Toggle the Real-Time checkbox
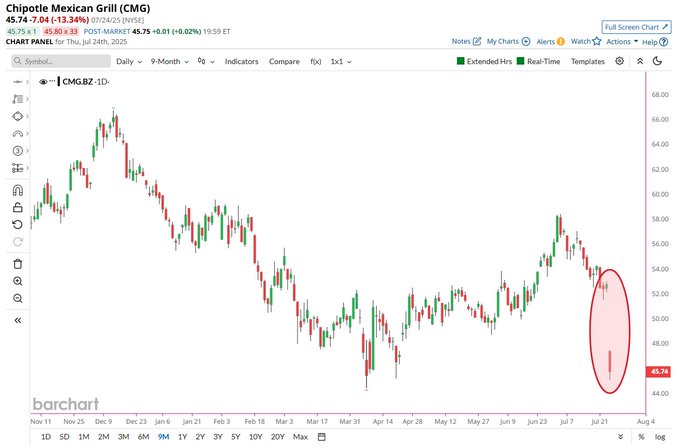 pos(521,61)
